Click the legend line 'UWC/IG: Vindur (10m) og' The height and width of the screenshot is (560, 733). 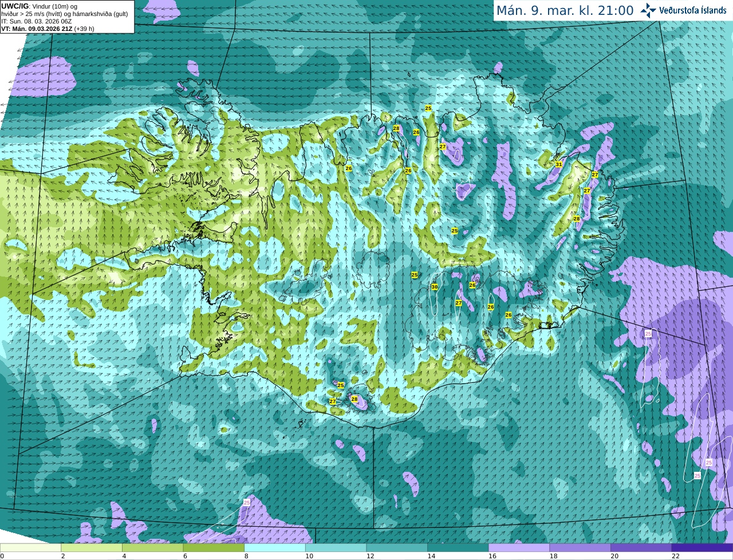point(40,6)
